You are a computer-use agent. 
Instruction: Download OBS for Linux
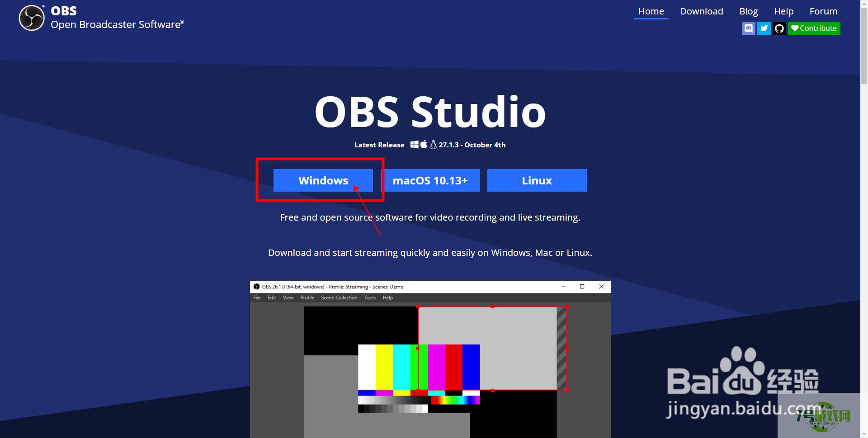(x=537, y=180)
